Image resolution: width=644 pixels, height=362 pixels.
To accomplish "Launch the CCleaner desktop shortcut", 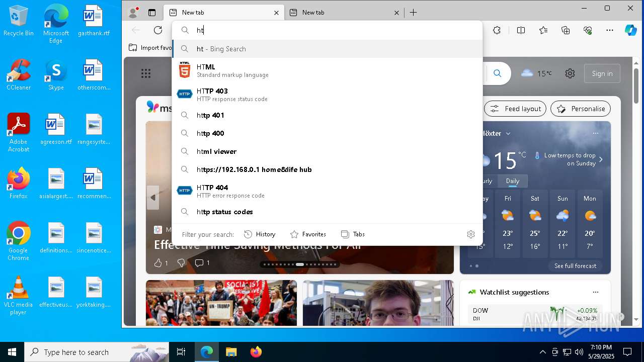I will [x=19, y=75].
